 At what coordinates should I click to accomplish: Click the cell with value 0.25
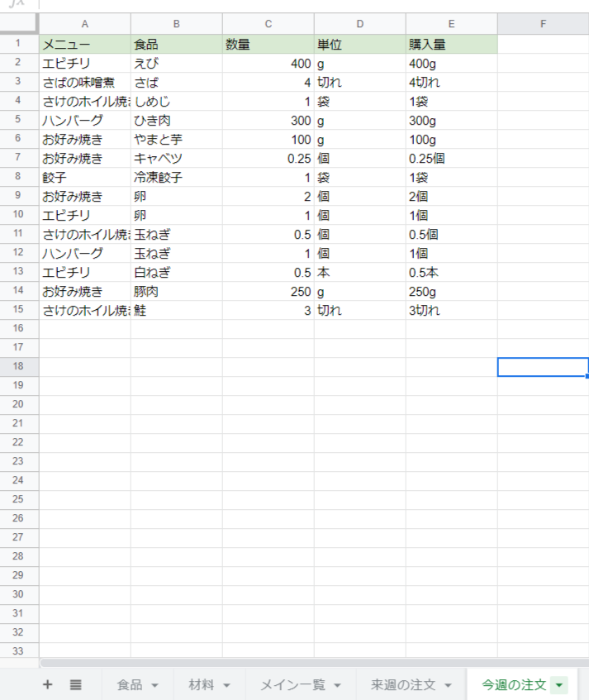(x=268, y=159)
